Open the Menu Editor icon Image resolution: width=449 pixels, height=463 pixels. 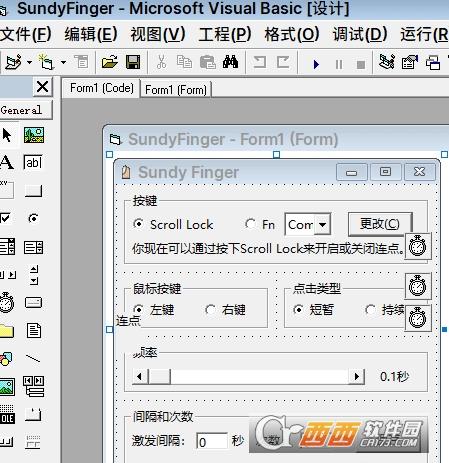[x=82, y=62]
